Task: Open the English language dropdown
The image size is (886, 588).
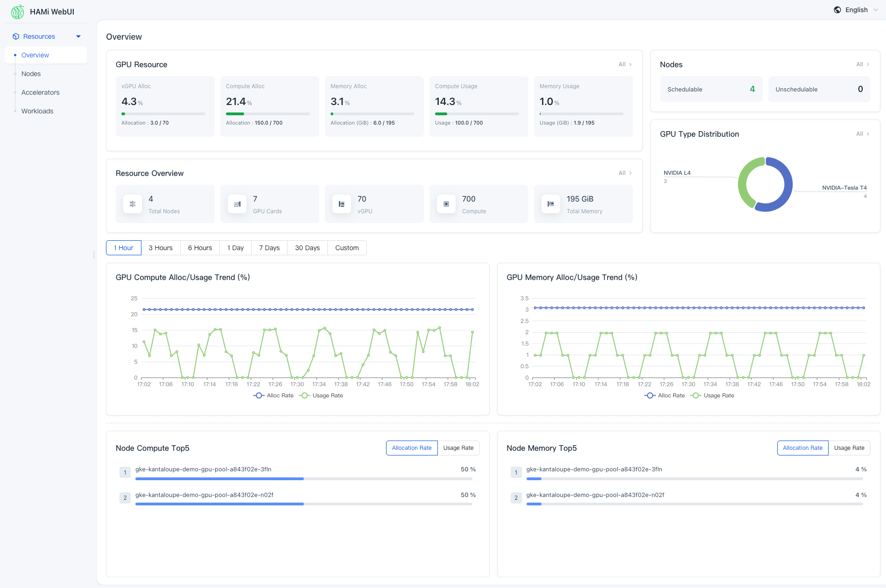Action: [856, 9]
